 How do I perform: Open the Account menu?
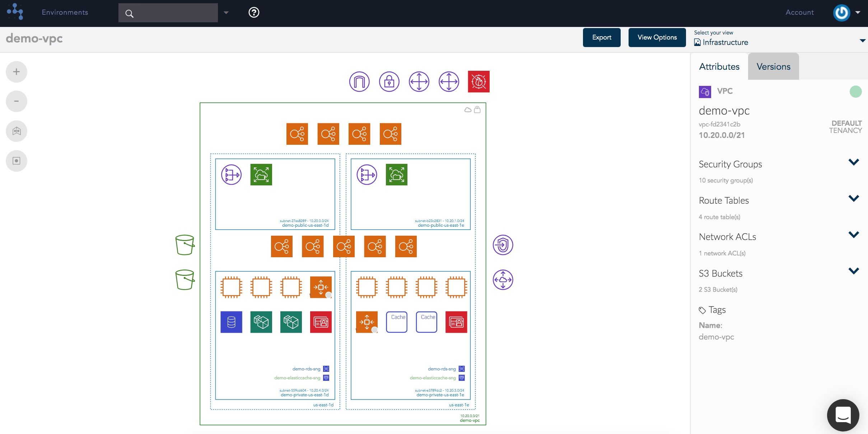799,12
